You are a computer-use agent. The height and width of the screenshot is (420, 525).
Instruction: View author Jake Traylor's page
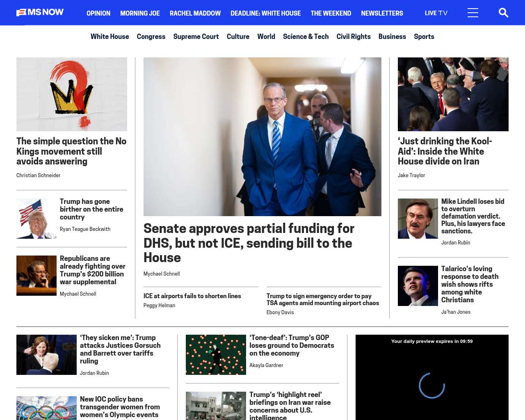pos(411,175)
